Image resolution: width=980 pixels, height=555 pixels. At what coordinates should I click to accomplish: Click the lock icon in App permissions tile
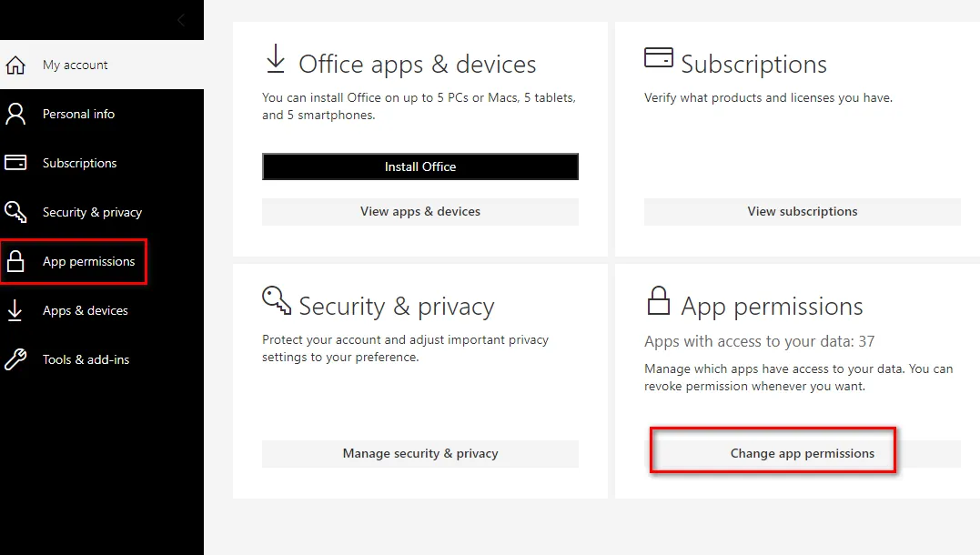pos(657,300)
